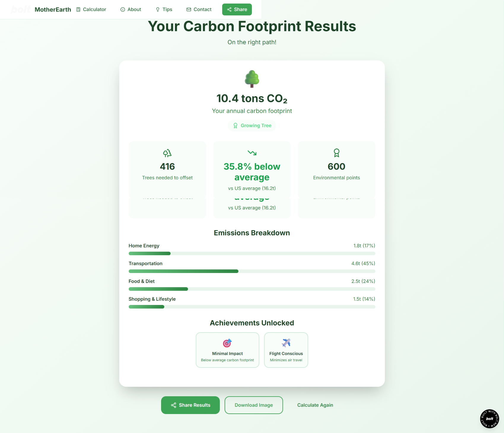Click the Food & Diet progress bar
504x433 pixels.
click(x=252, y=289)
